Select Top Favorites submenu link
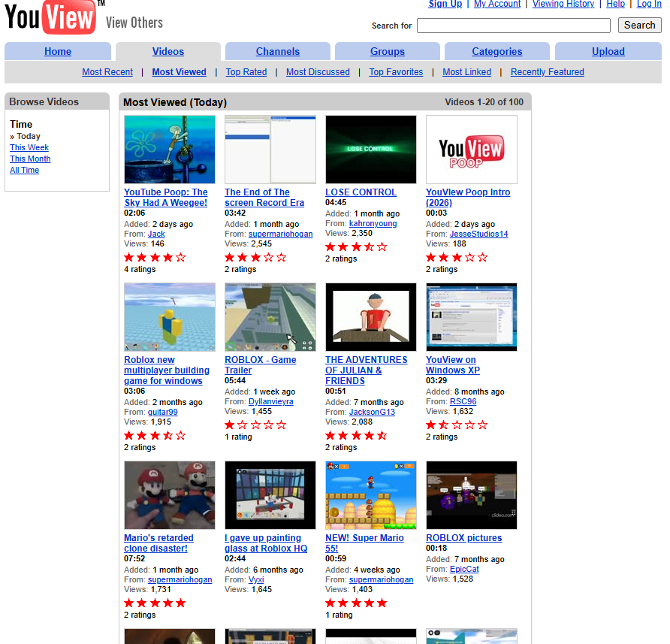670x644 pixels. (x=396, y=72)
